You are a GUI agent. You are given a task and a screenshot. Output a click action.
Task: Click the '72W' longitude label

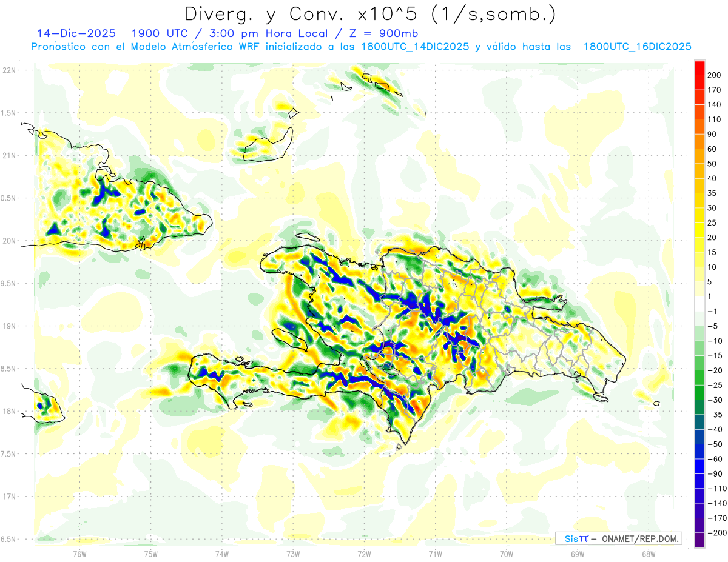click(364, 554)
